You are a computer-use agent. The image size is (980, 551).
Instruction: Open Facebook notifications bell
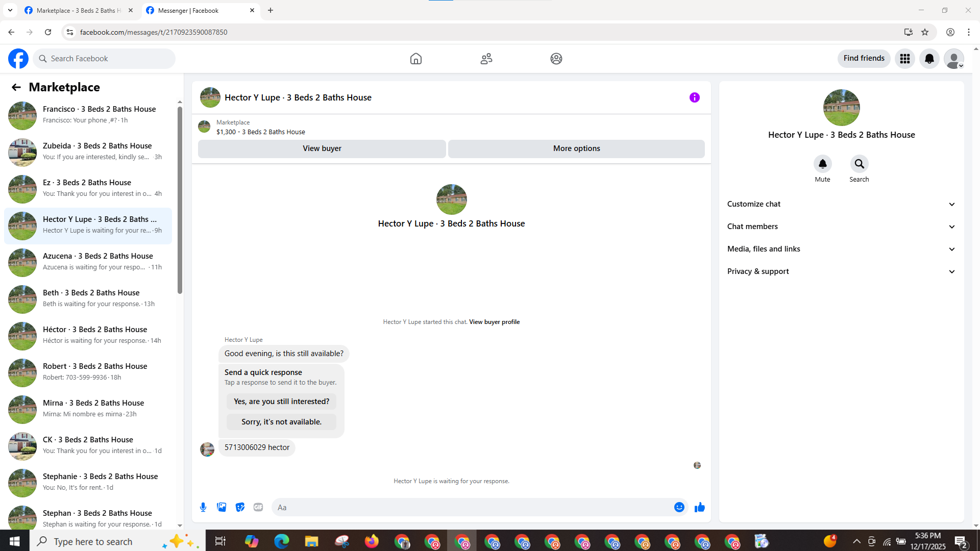coord(929,59)
